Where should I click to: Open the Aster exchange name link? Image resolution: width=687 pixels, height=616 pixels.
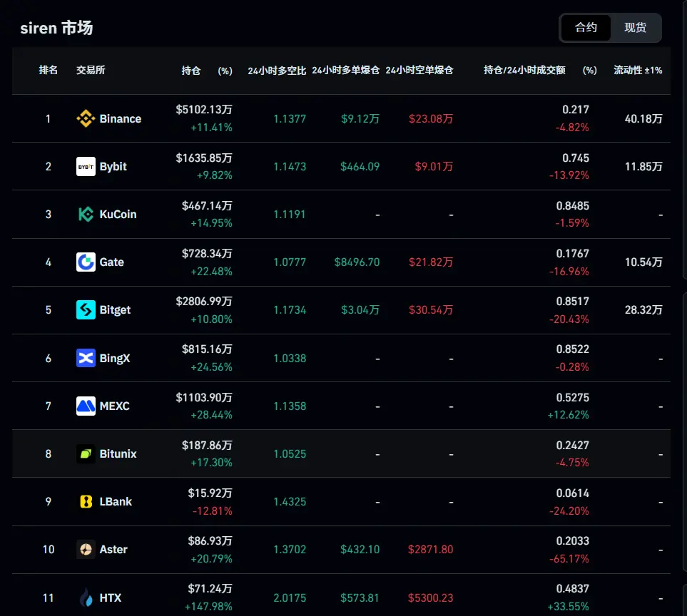point(113,549)
